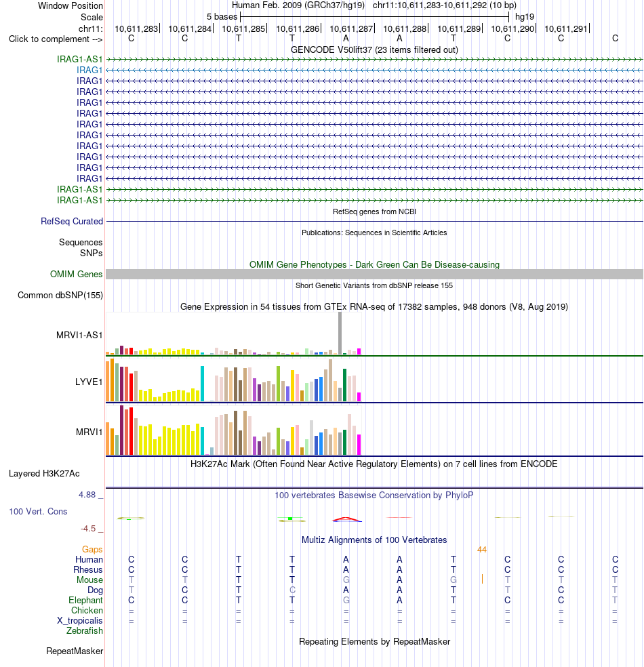This screenshot has width=644, height=667.
Task: Click the X_tropicalis alignment row label
Action: (80, 621)
